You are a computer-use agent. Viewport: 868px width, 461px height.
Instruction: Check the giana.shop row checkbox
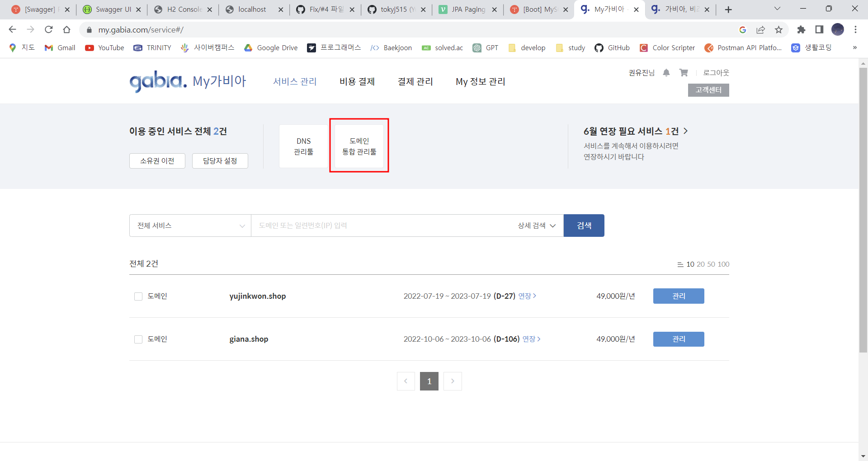click(x=138, y=339)
